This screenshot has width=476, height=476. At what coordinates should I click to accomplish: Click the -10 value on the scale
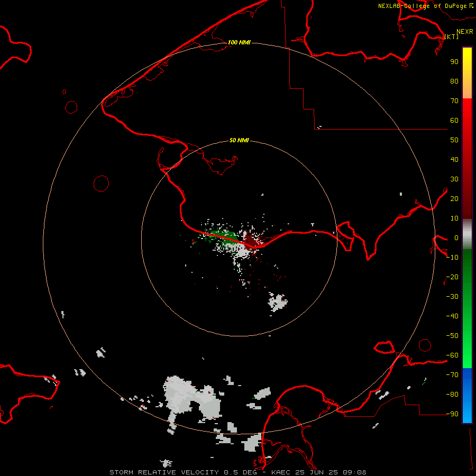point(452,258)
